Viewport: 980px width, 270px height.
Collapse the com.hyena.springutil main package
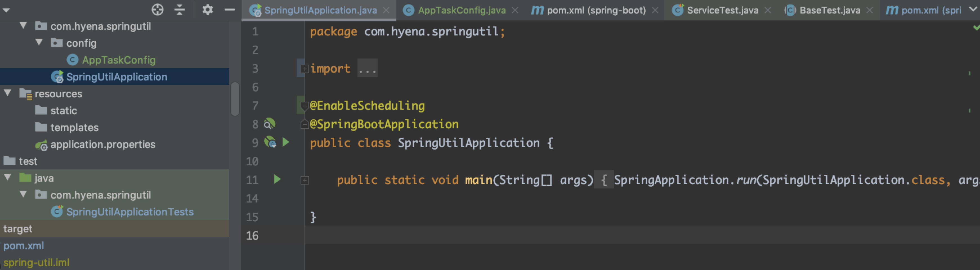pyautogui.click(x=23, y=26)
